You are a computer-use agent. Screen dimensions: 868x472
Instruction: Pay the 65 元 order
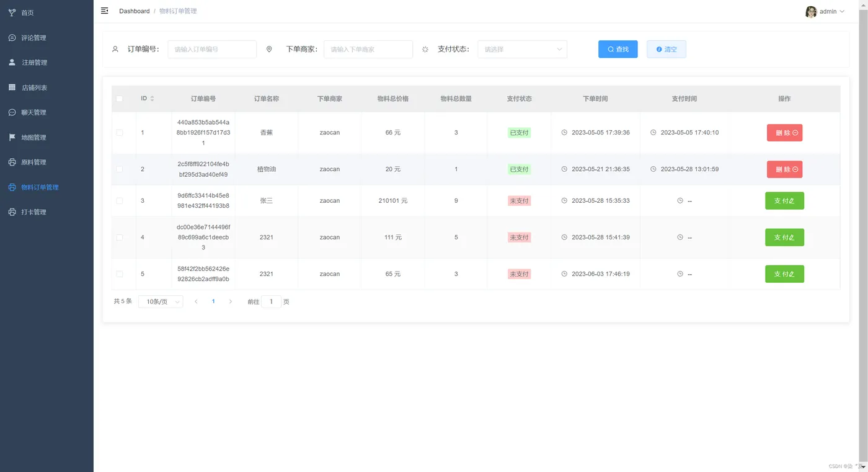coord(784,274)
